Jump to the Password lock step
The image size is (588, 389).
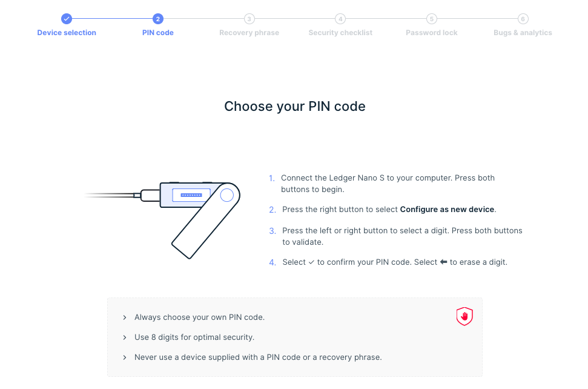click(432, 33)
